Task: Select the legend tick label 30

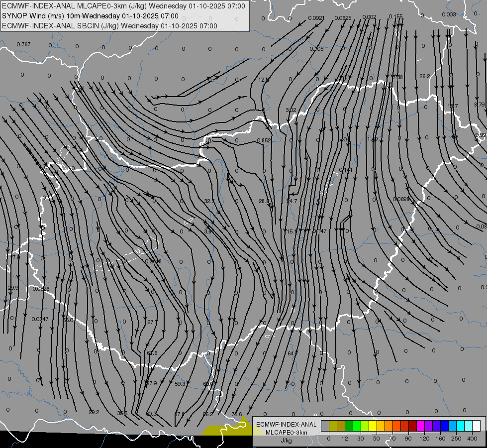Action: coord(361,439)
